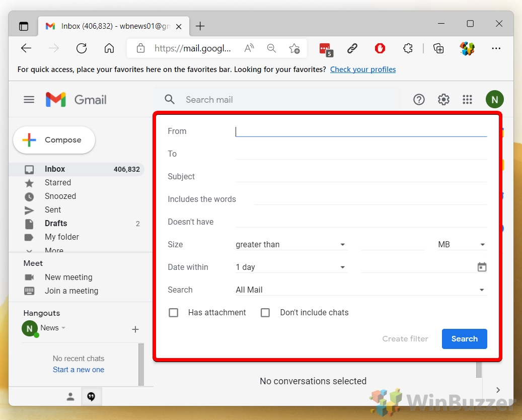The image size is (522, 420).
Task: Open the browser profile cube icon
Action: coord(467,48)
